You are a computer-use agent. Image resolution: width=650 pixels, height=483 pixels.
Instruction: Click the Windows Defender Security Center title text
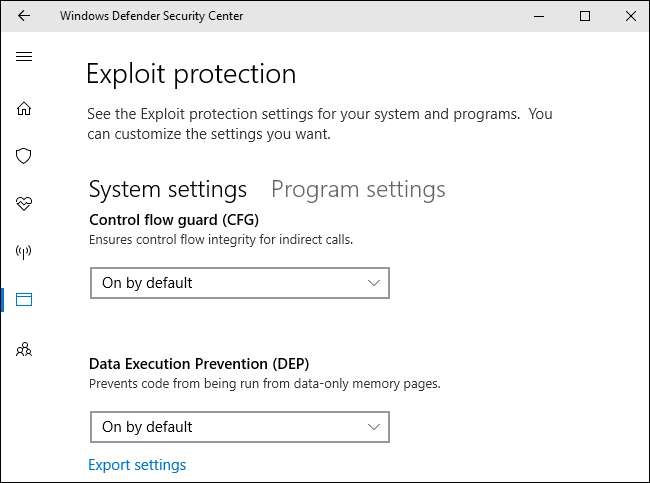coord(151,16)
